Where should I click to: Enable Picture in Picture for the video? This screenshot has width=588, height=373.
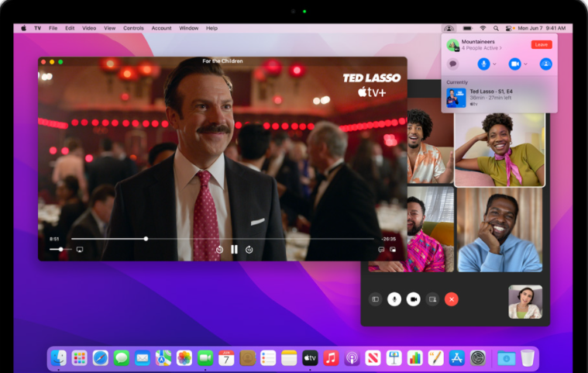pos(393,250)
